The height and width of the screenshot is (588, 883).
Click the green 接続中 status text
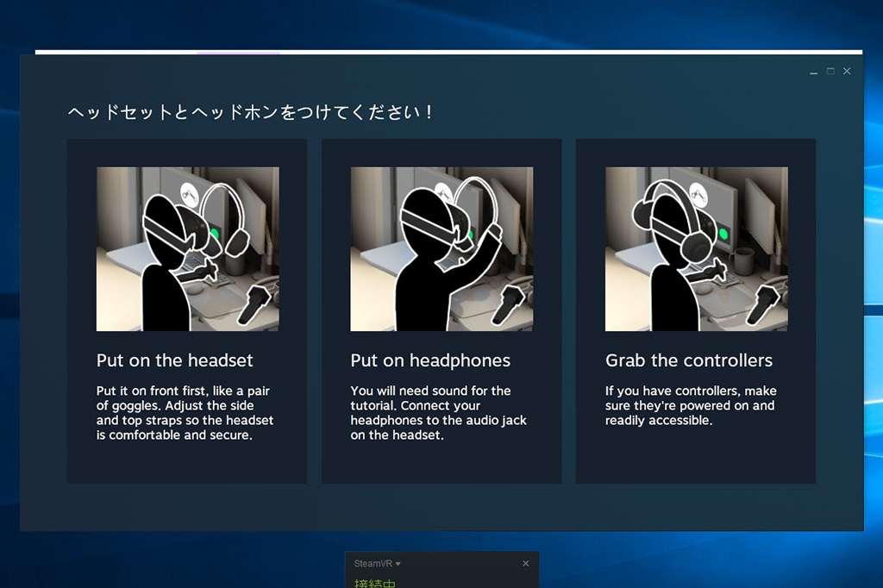(375, 583)
